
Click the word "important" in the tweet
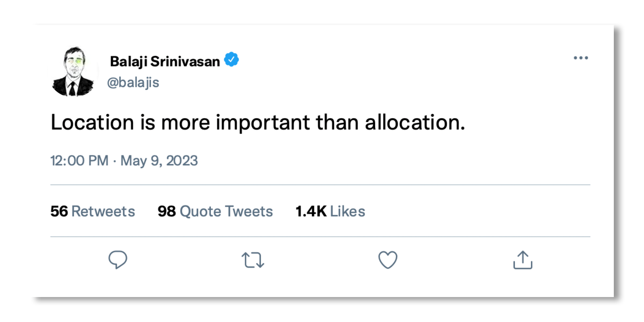pyautogui.click(x=263, y=122)
